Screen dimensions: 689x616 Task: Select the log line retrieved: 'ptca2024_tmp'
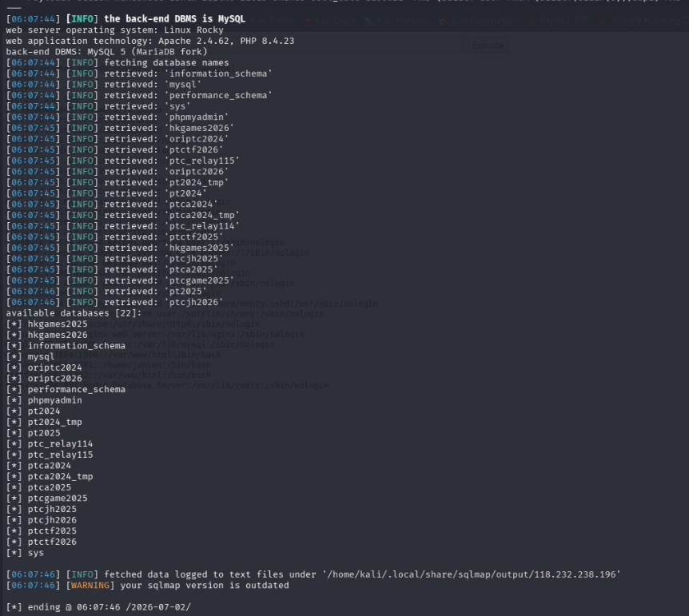pyautogui.click(x=122, y=215)
